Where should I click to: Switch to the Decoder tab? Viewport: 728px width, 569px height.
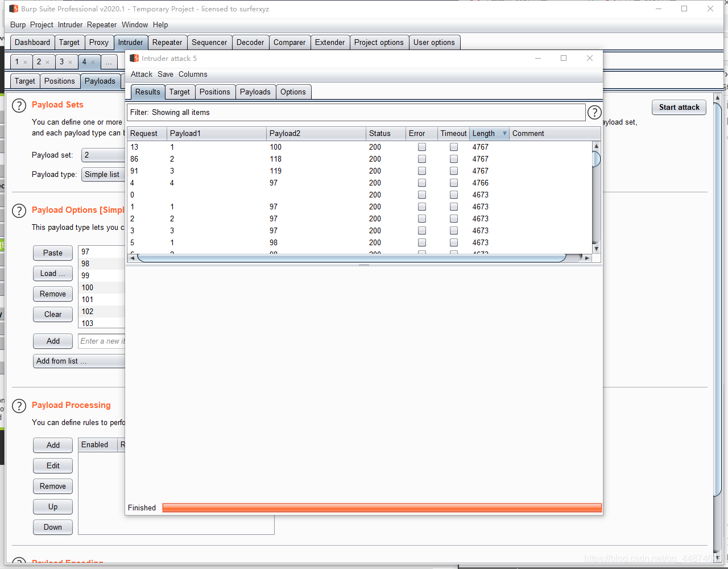point(250,42)
